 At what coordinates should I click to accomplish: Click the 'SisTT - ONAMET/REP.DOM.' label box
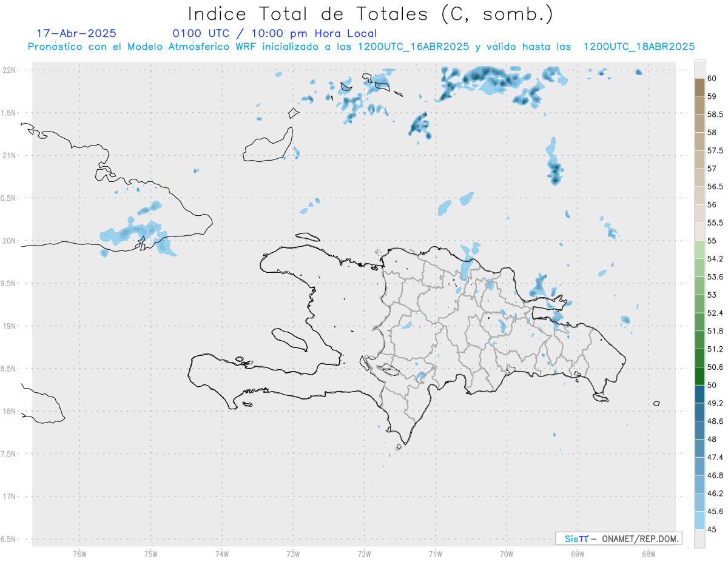(618, 538)
